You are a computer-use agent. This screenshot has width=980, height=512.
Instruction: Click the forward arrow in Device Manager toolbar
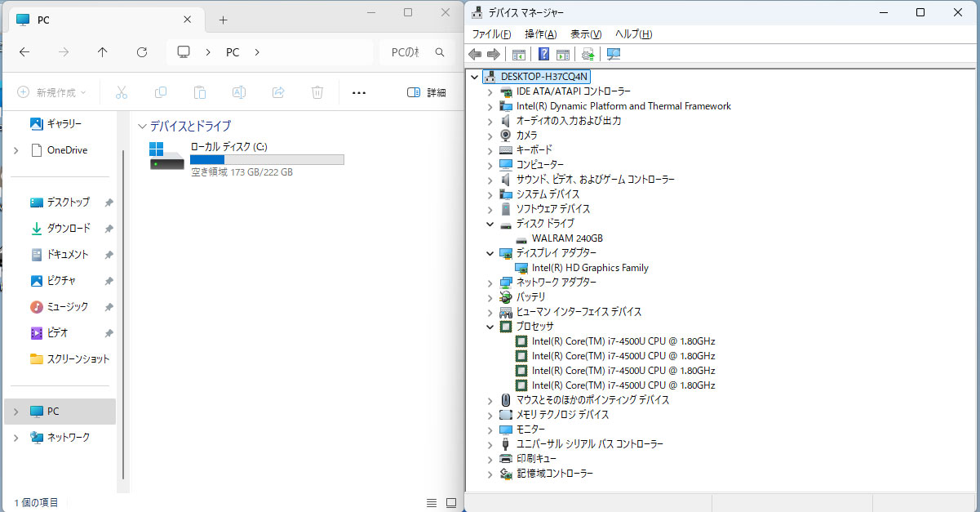click(493, 54)
